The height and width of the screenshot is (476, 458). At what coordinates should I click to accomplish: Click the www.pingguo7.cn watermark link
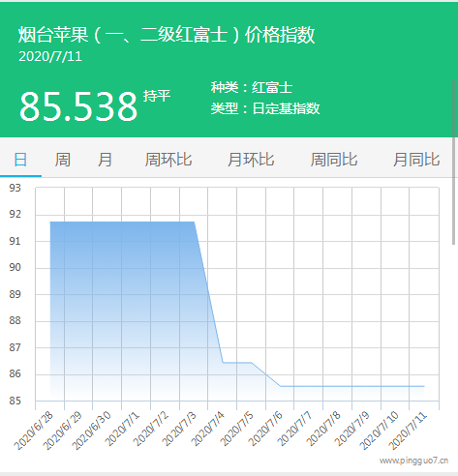click(x=413, y=461)
